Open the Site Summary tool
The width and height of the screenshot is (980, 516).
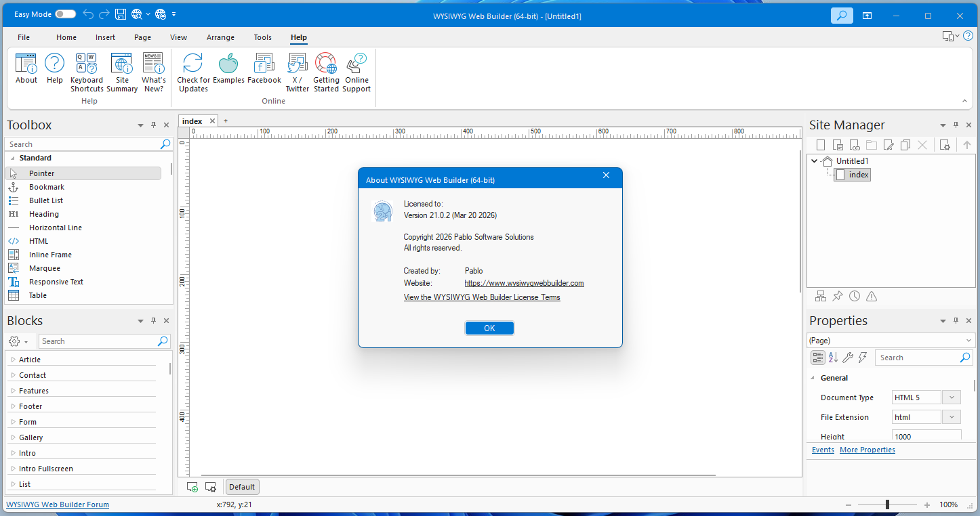(x=122, y=68)
